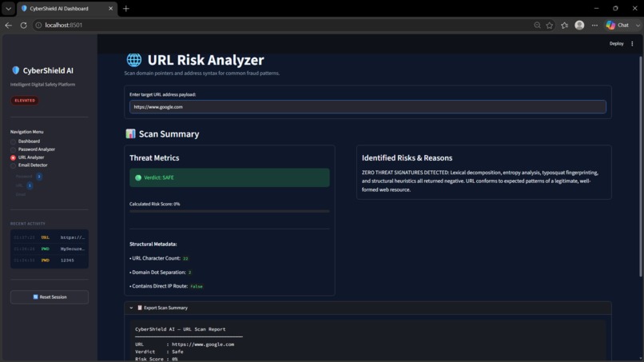
Task: Click the 12345 password activity entry
Action: click(50, 260)
